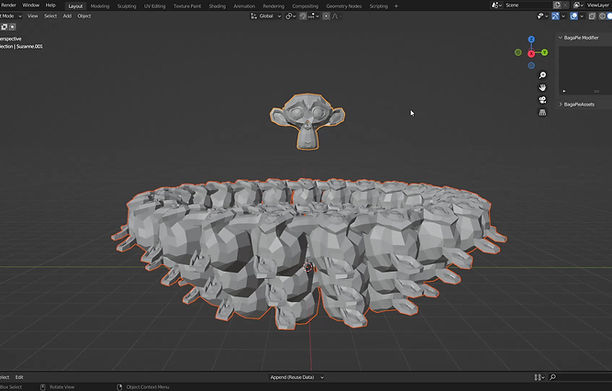Click the new scene icon
The height and width of the screenshot is (391, 612).
pyautogui.click(x=557, y=5)
